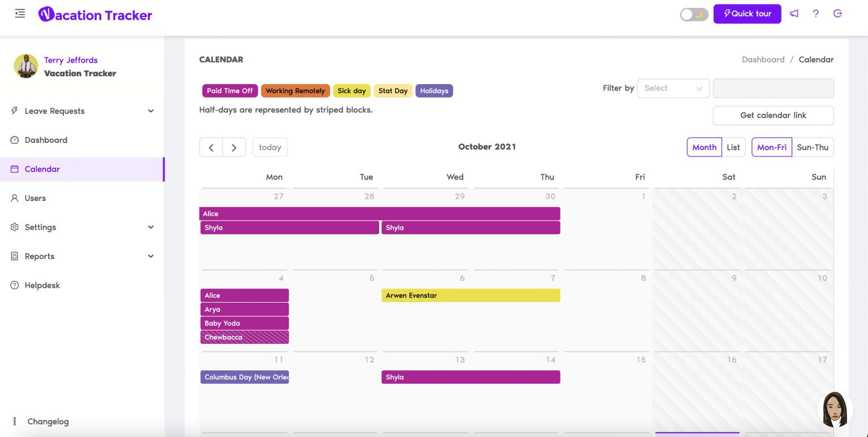The height and width of the screenshot is (437, 868).
Task: Click the Changelog dots icon
Action: (15, 421)
